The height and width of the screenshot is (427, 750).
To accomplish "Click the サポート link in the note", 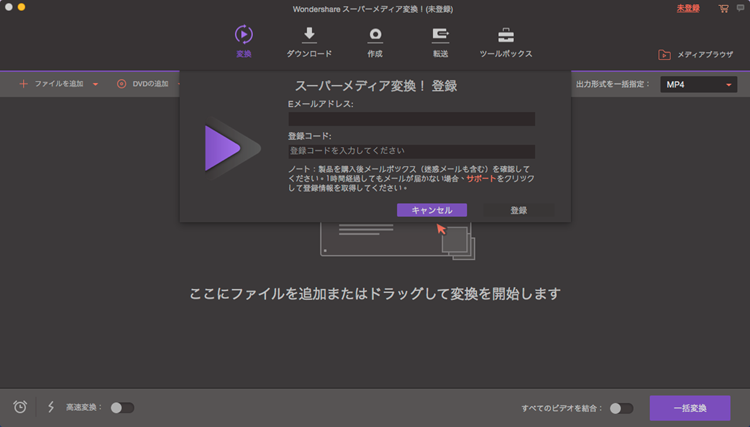I will (481, 178).
